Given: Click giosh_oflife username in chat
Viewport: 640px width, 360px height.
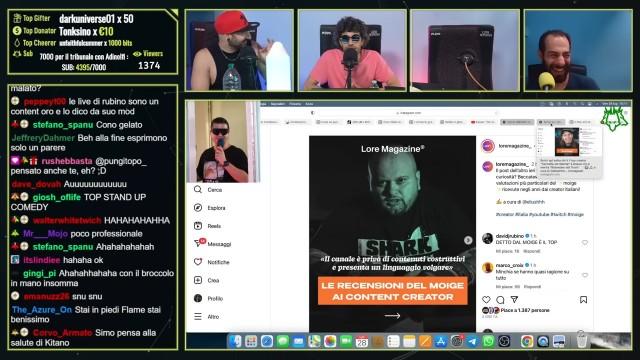Looking at the screenshot, I should [x=57, y=197].
